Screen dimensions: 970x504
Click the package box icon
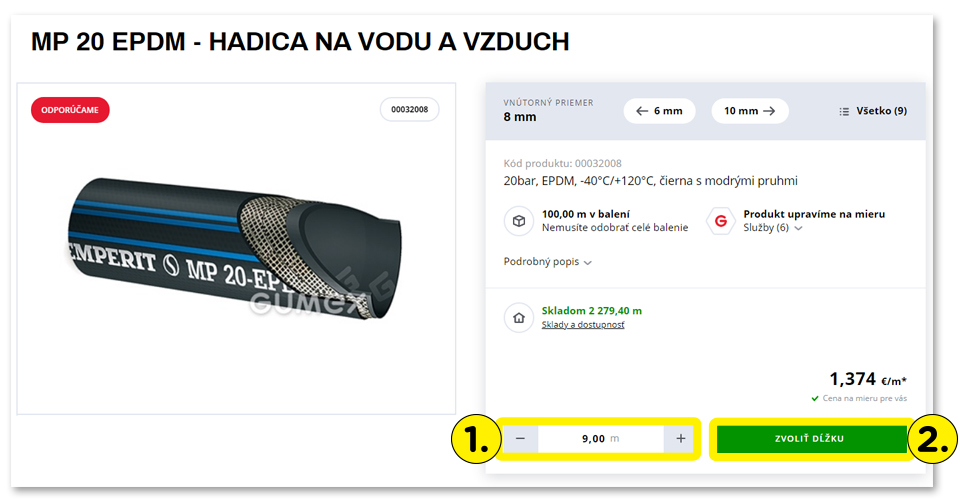(518, 221)
